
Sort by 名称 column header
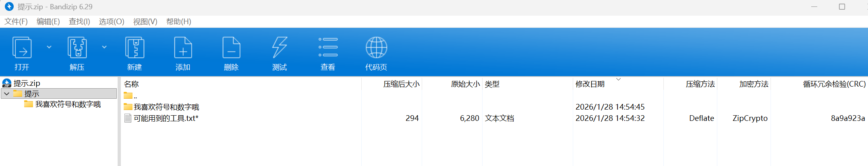[x=131, y=84]
